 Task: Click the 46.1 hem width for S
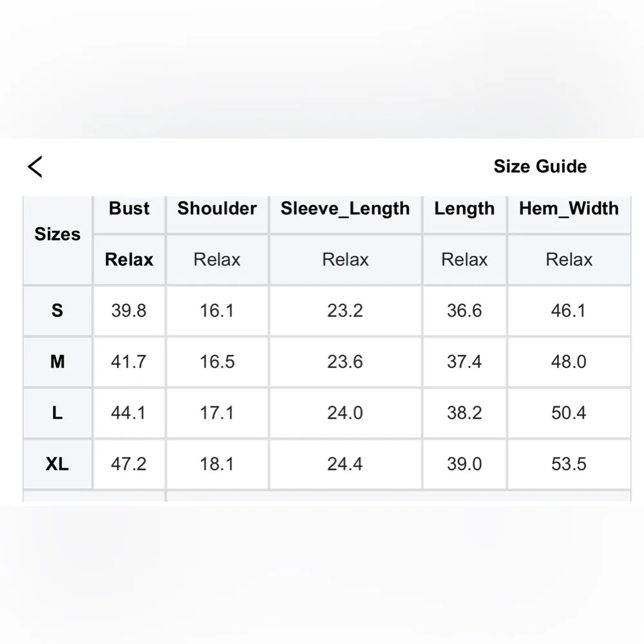[x=569, y=310]
